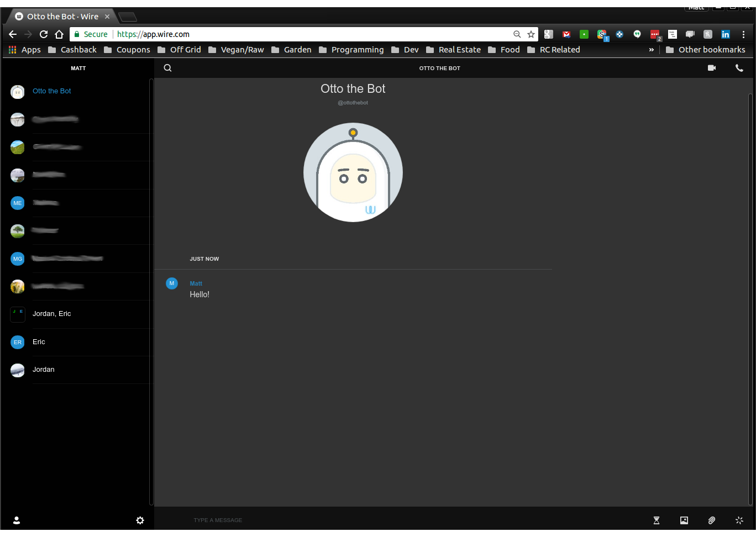This screenshot has width=756, height=537.
Task: Open the contacts person icon in the sidebar footer
Action: point(17,520)
